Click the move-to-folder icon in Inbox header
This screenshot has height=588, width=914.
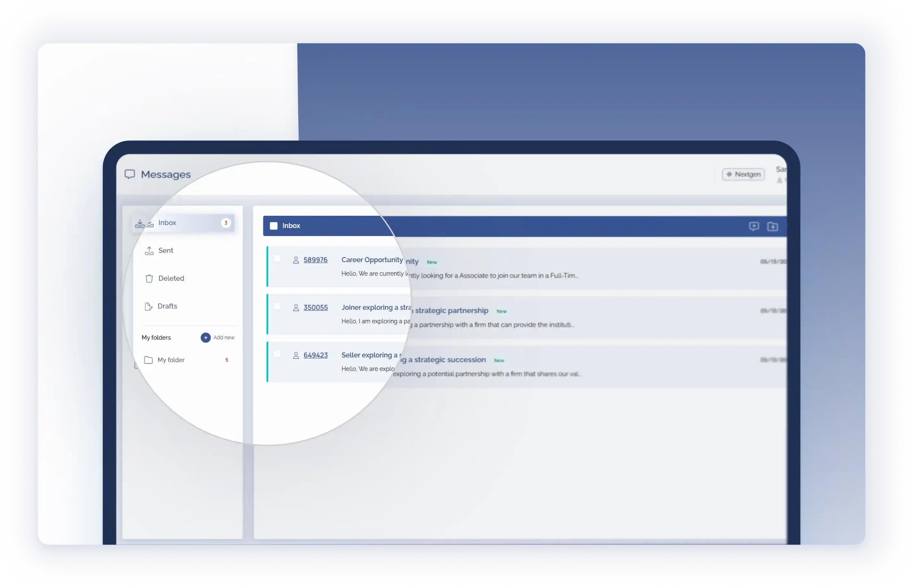point(772,227)
